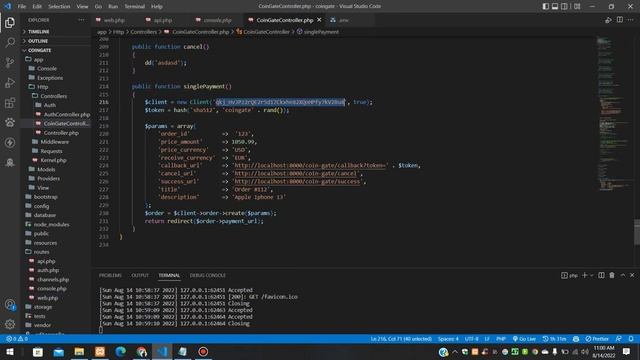The image size is (640, 360).
Task: Toggle Secondary Side Bar layout icon
Action: click(x=564, y=6)
